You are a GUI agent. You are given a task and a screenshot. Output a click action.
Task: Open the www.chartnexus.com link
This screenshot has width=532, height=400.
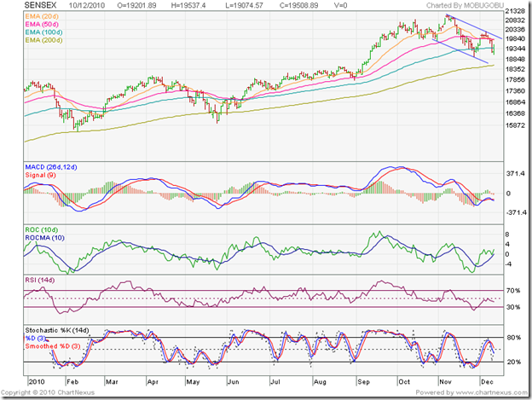coord(492,392)
